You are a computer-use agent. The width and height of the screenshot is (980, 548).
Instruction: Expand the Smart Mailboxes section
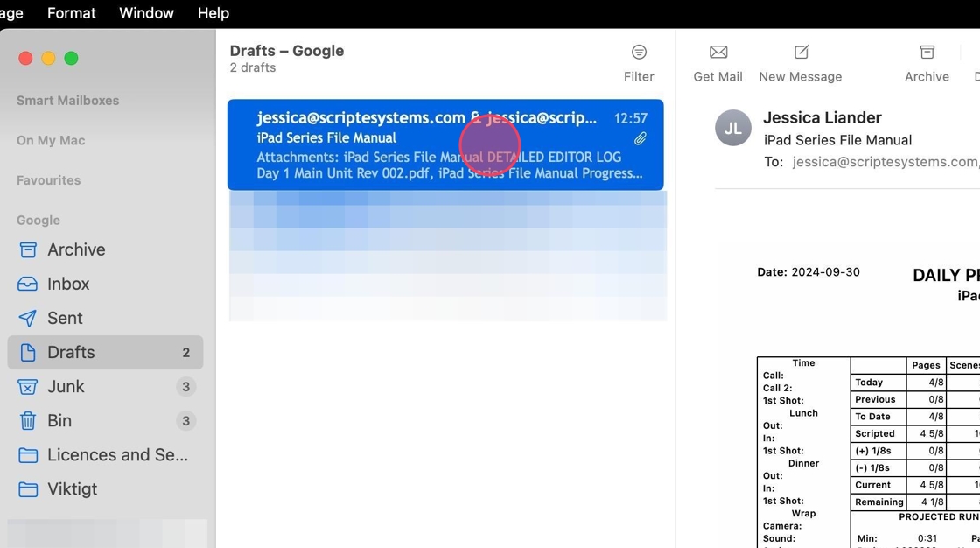[67, 101]
